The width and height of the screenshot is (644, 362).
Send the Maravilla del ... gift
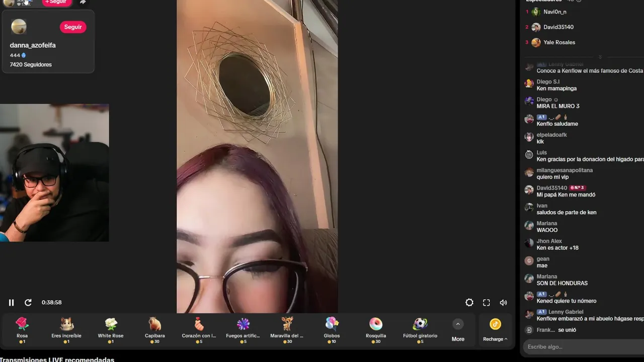(287, 330)
